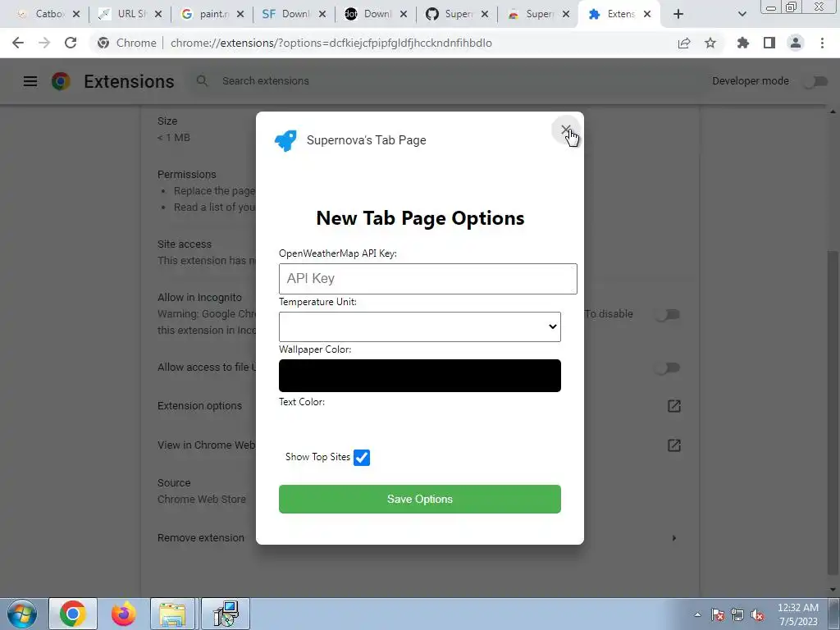Screen dimensions: 840x630
Task: Share this page icon in address bar
Action: (x=684, y=43)
